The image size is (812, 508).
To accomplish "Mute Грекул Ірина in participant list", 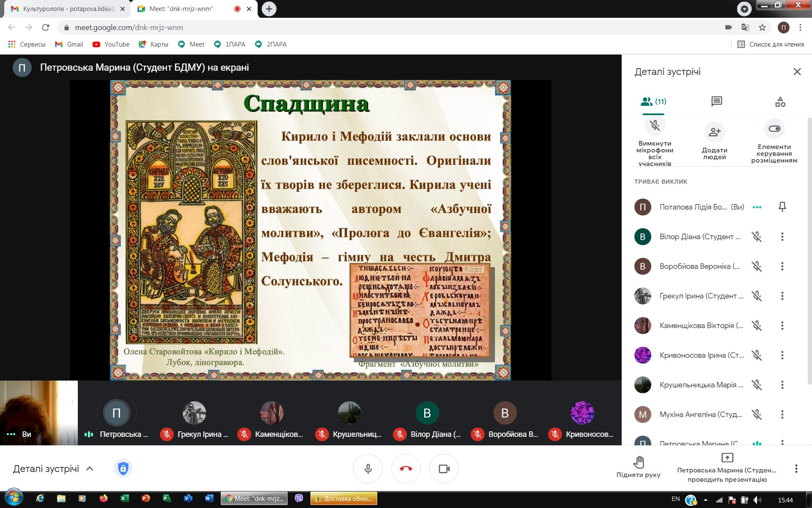I will click(757, 296).
